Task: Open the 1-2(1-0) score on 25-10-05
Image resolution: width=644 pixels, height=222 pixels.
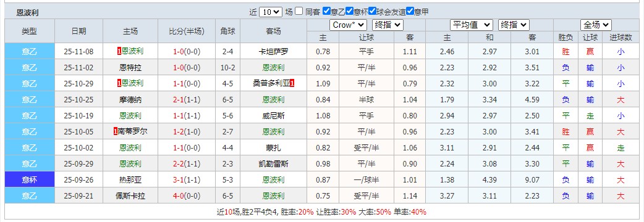Action: click(x=187, y=132)
